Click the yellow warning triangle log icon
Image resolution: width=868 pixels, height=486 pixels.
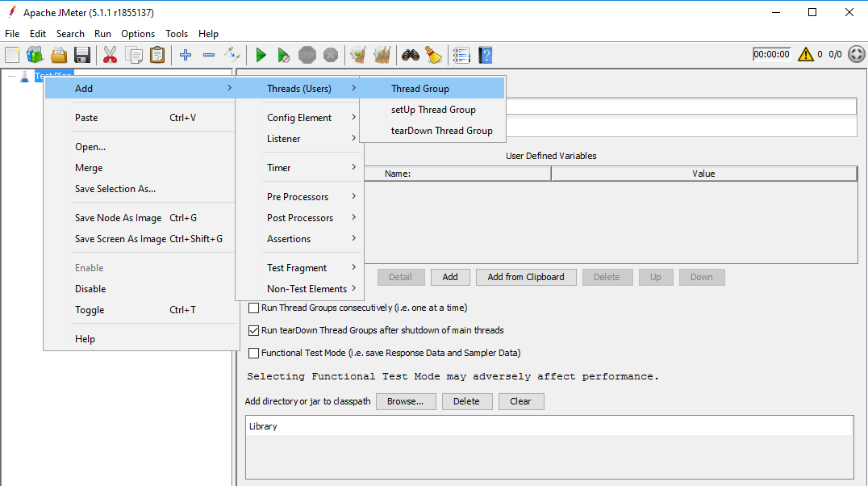(x=805, y=54)
